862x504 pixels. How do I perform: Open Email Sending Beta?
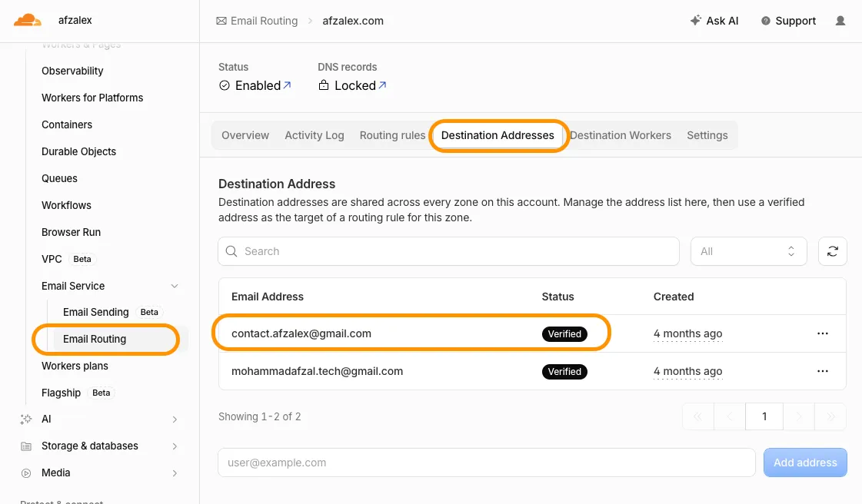coord(113,312)
